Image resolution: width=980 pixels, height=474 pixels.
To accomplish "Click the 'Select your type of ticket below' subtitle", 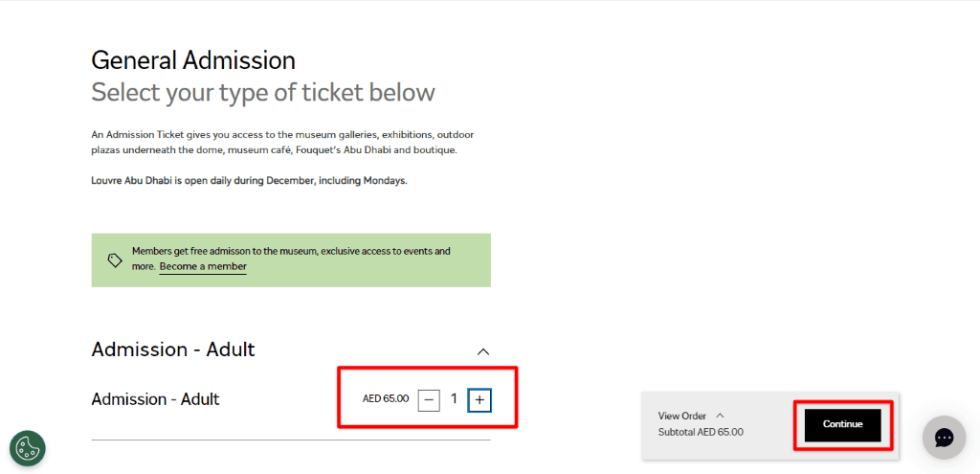I will tap(263, 93).
